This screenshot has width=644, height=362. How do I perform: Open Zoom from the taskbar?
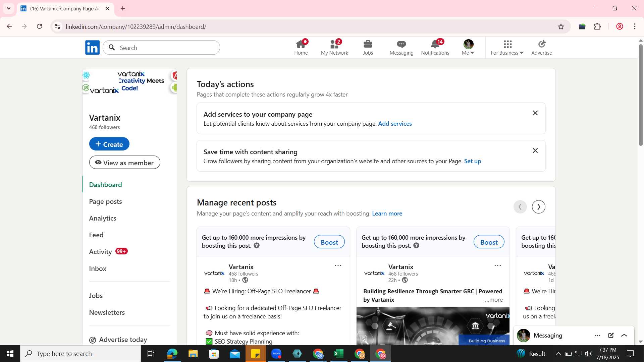click(276, 354)
